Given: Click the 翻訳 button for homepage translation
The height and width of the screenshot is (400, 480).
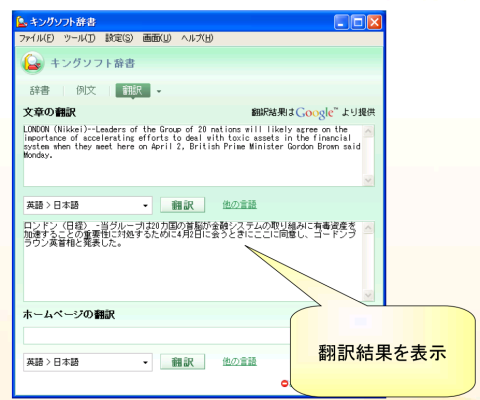Looking at the screenshot, I should tap(182, 362).
